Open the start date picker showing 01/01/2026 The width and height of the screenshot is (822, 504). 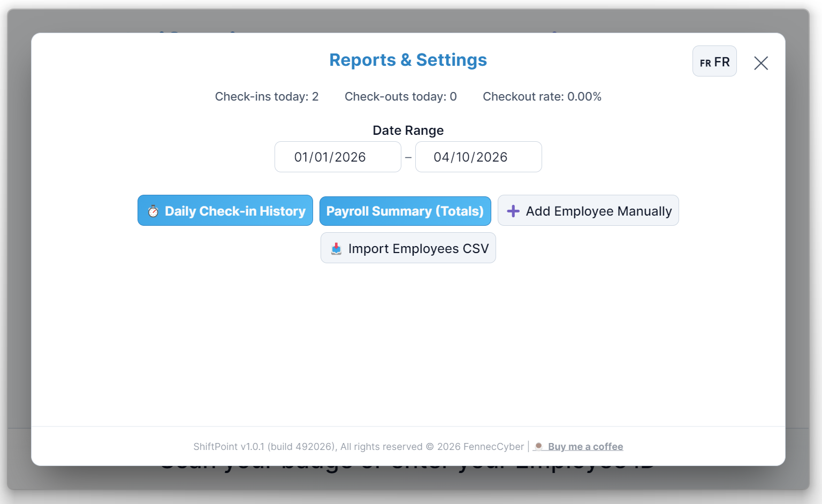tap(338, 157)
